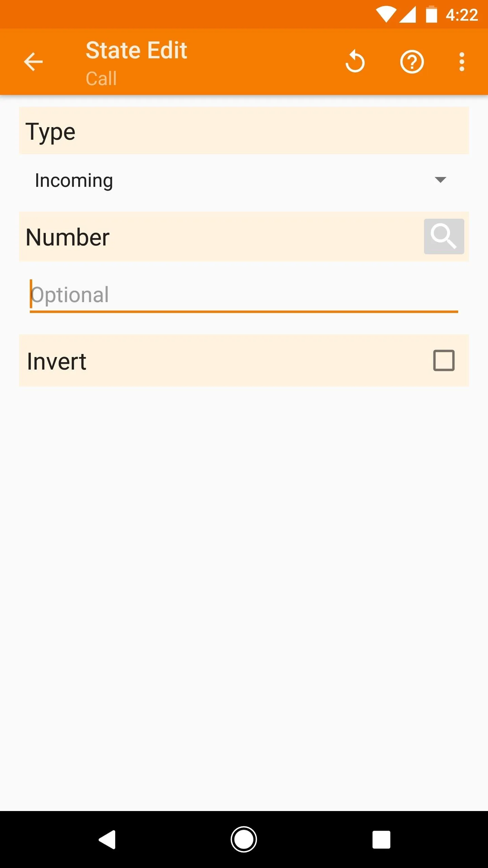This screenshot has height=868, width=488.
Task: Tap the back arrow in the header
Action: click(x=33, y=62)
